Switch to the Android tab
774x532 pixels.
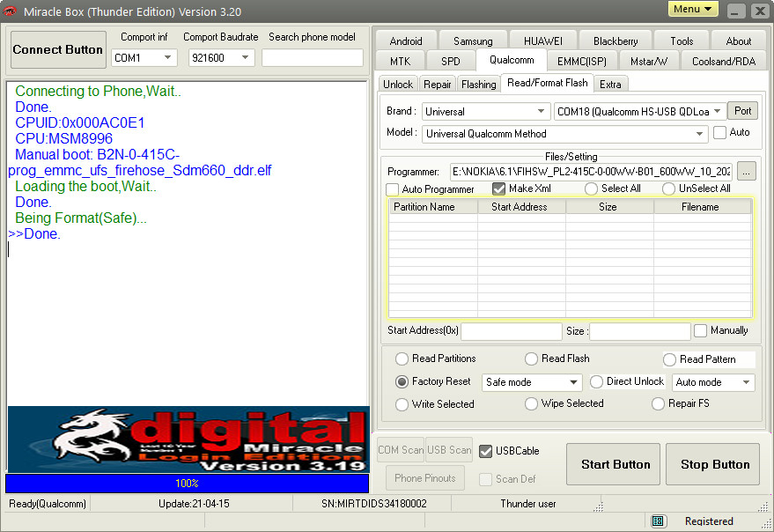[x=406, y=41]
